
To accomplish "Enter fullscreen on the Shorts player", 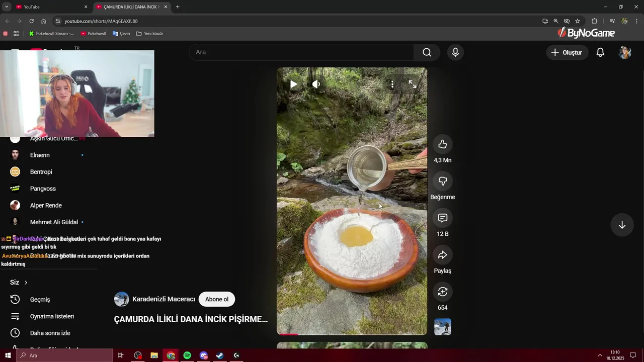I will click(413, 84).
